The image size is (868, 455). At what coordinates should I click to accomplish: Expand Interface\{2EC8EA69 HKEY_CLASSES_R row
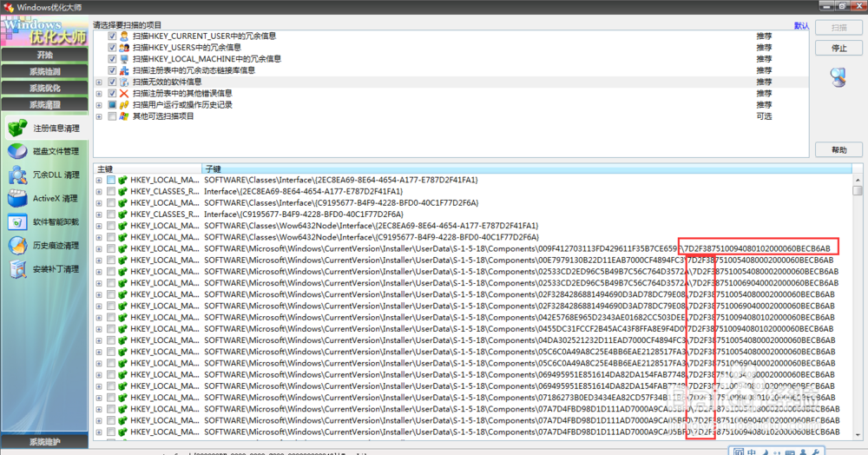tap(99, 192)
